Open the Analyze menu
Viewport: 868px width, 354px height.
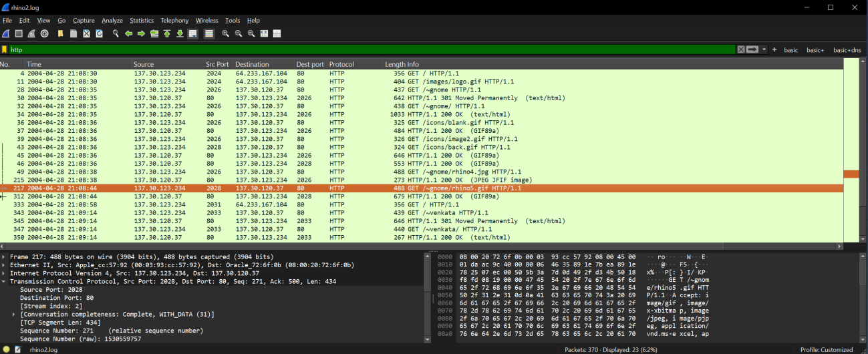[x=112, y=21]
